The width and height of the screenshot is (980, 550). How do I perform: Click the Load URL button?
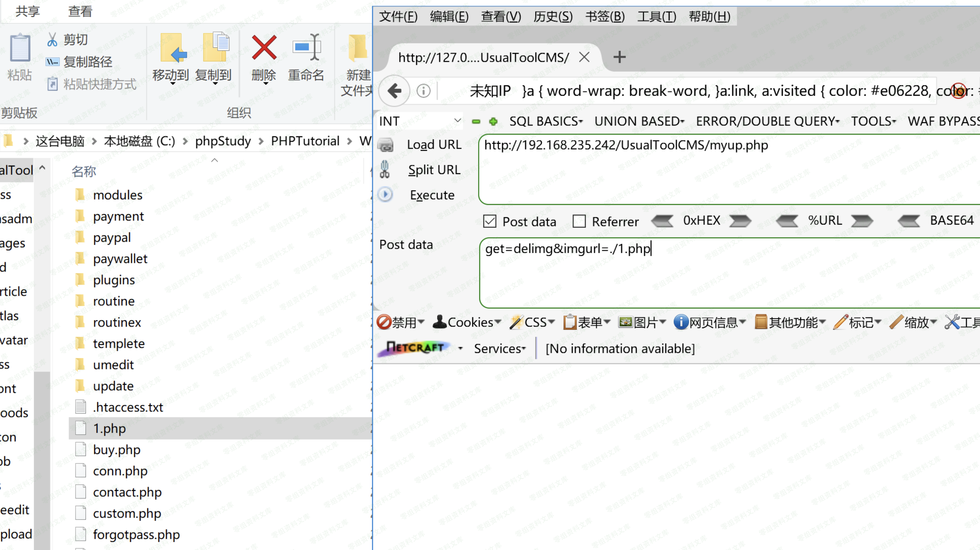434,145
